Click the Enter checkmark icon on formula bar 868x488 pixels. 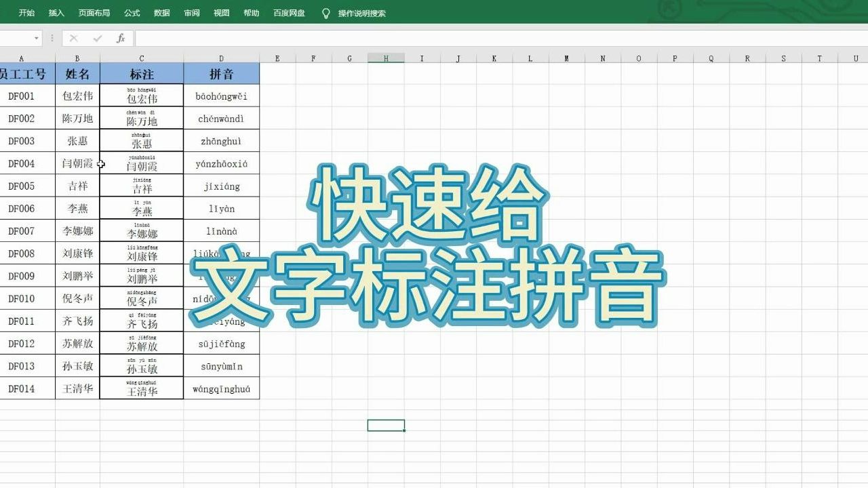click(99, 39)
